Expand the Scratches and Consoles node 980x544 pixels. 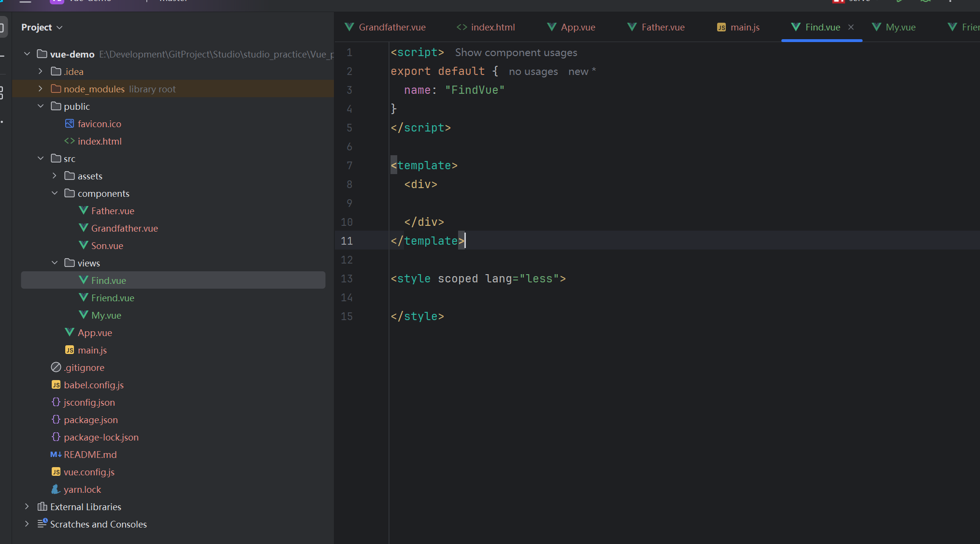point(27,524)
